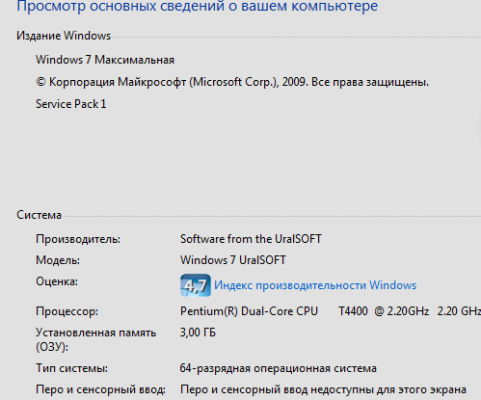Select the Windows 7 UralSOFT model value

233,260
